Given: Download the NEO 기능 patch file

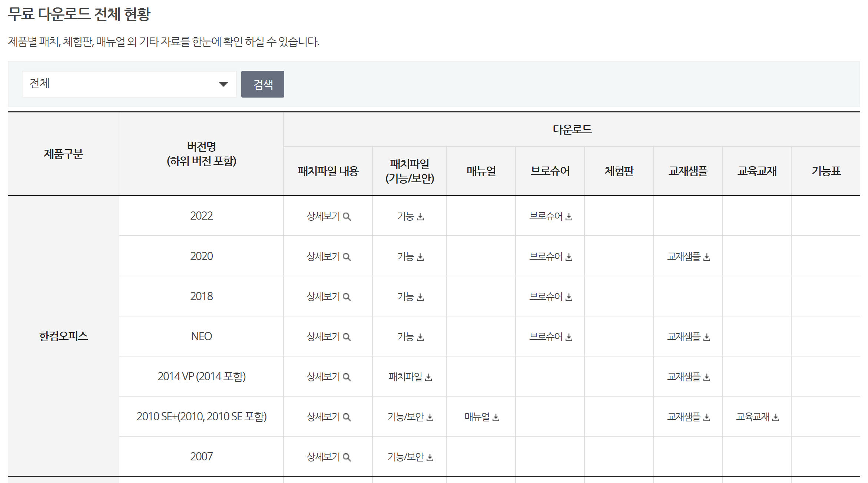Looking at the screenshot, I should (410, 337).
